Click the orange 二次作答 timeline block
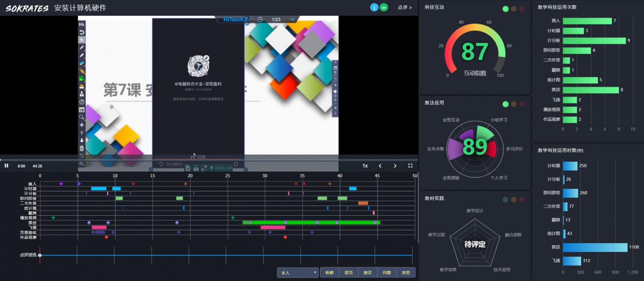Screen dimensions: 644x281 [x=363, y=203]
